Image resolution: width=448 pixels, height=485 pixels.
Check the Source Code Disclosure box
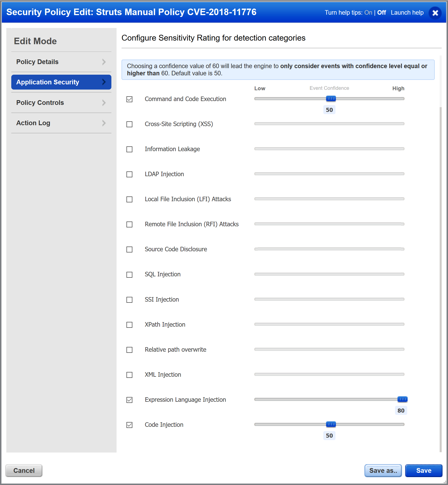pos(129,249)
